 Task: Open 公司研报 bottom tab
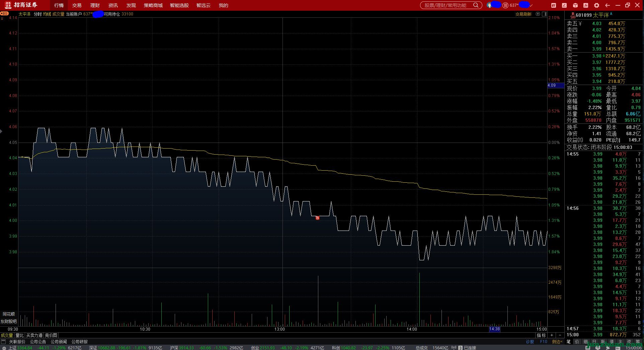[79, 342]
